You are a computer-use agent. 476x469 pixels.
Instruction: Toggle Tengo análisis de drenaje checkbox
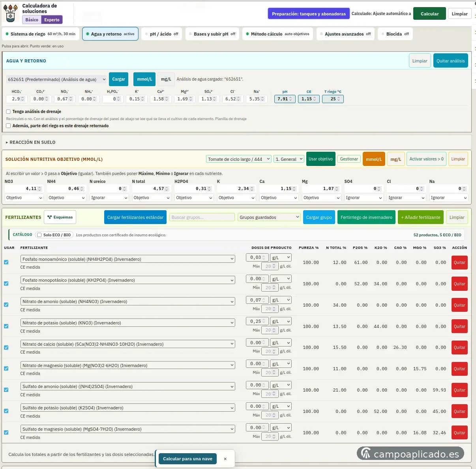[x=8, y=112]
